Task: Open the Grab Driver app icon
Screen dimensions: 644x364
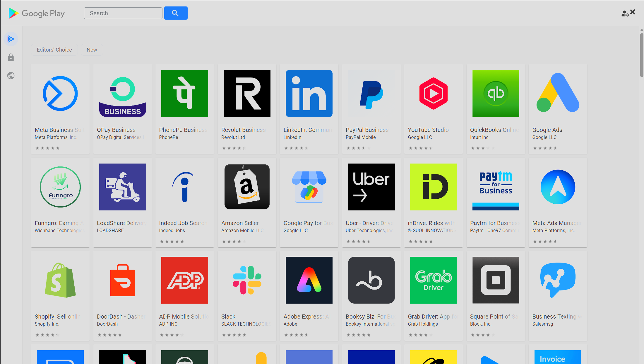Action: pyautogui.click(x=434, y=280)
